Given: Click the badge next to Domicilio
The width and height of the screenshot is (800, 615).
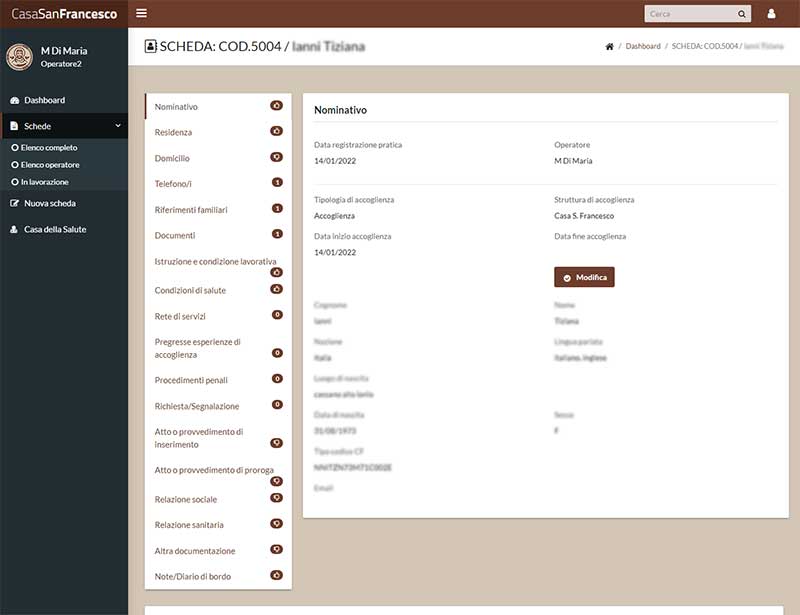Looking at the screenshot, I should click(277, 157).
